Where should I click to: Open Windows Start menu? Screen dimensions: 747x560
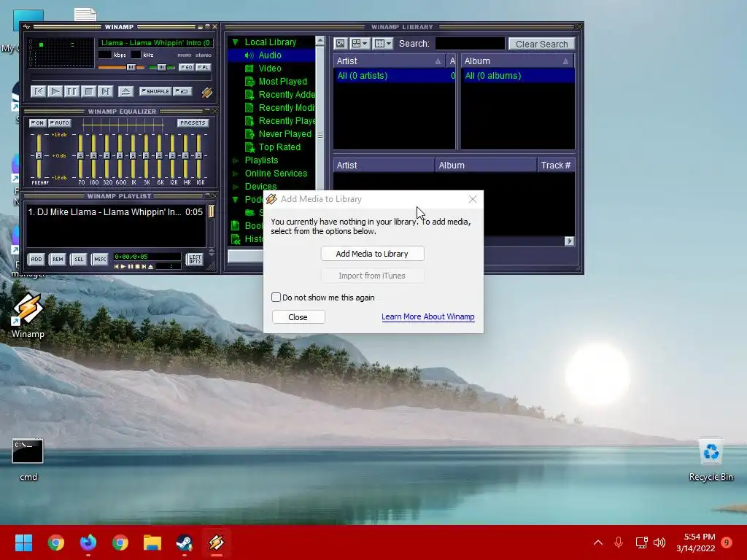coord(23,542)
